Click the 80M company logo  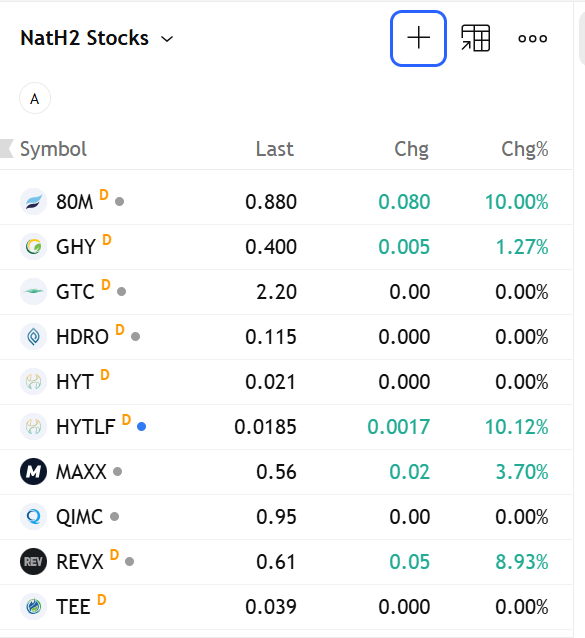[33, 201]
